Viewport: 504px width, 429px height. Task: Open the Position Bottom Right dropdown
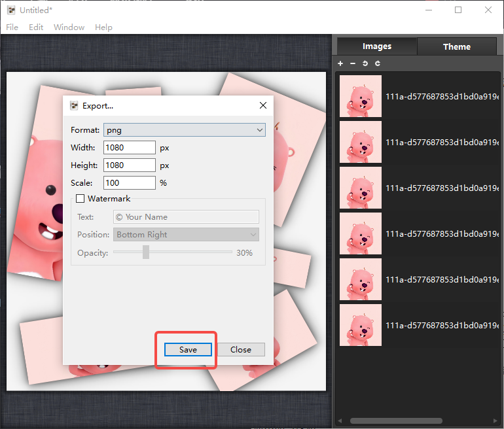186,235
